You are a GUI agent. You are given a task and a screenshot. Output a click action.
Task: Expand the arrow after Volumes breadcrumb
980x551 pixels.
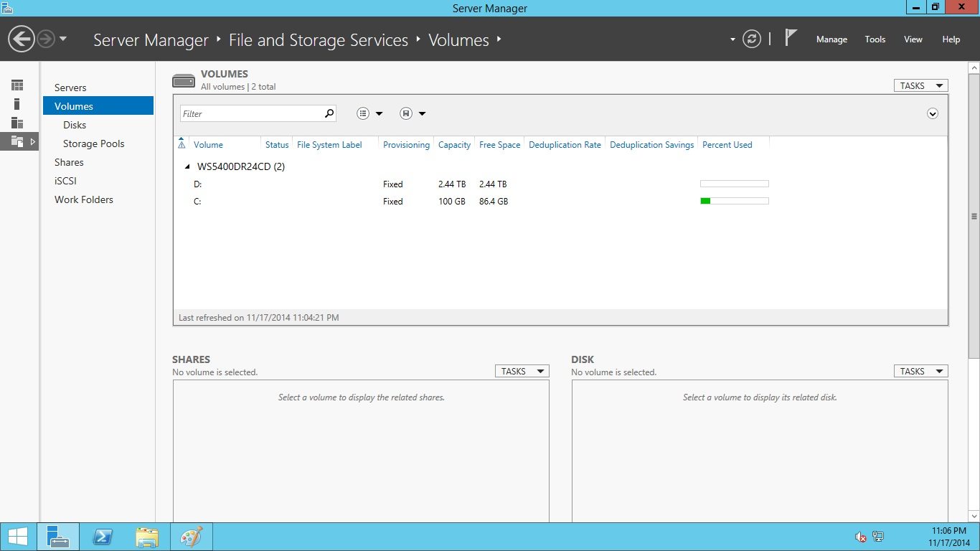499,39
